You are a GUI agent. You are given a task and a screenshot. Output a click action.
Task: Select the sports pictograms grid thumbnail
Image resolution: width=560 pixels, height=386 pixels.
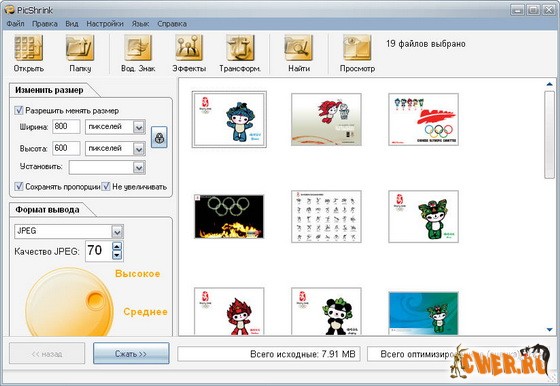pyautogui.click(x=326, y=216)
